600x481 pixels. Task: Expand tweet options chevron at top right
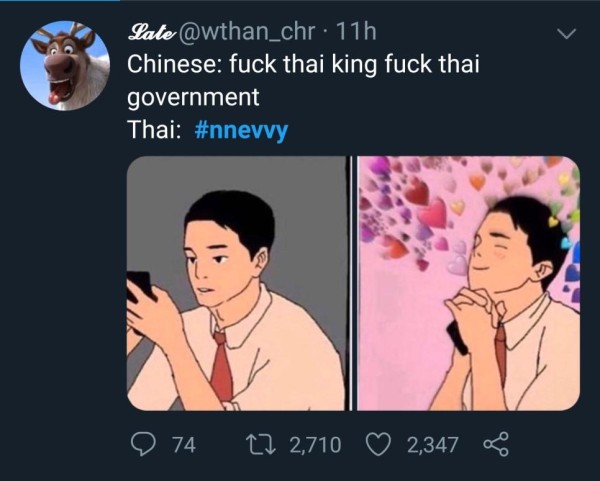pyautogui.click(x=566, y=34)
